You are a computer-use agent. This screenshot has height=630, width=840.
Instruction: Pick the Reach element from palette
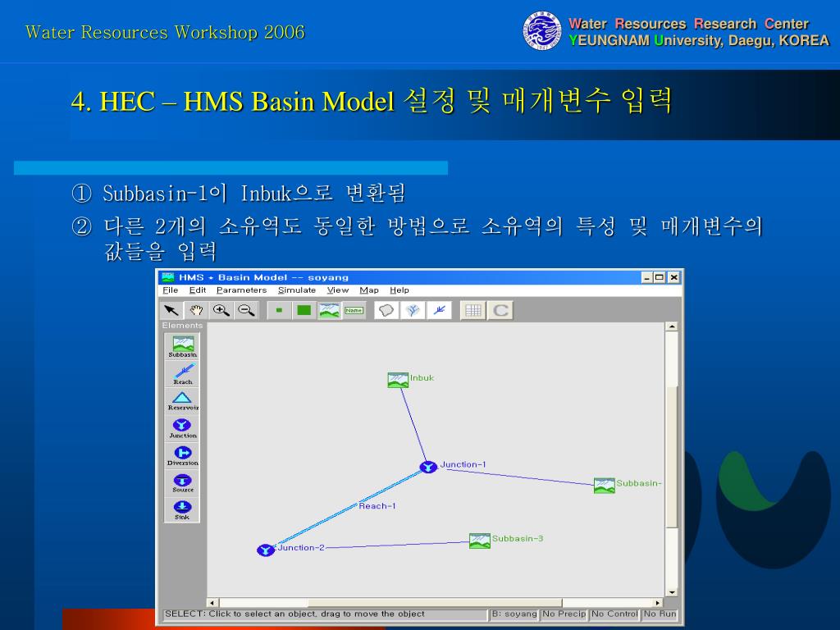point(182,374)
